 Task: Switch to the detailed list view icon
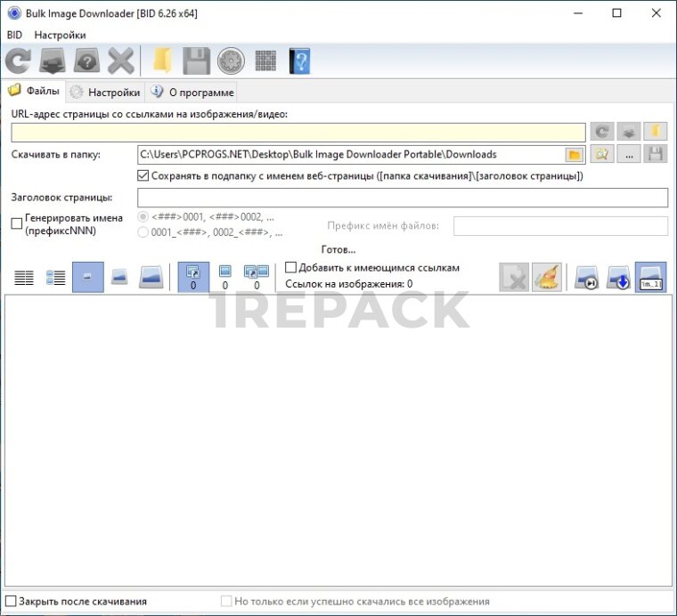pos(56,277)
